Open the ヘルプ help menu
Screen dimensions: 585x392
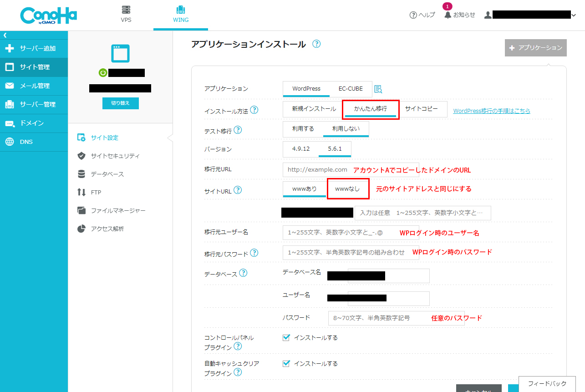click(422, 15)
